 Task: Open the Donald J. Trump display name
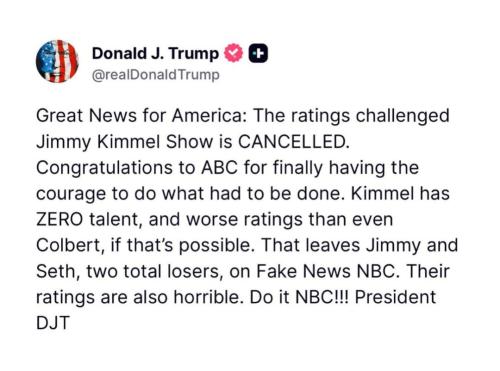(155, 53)
